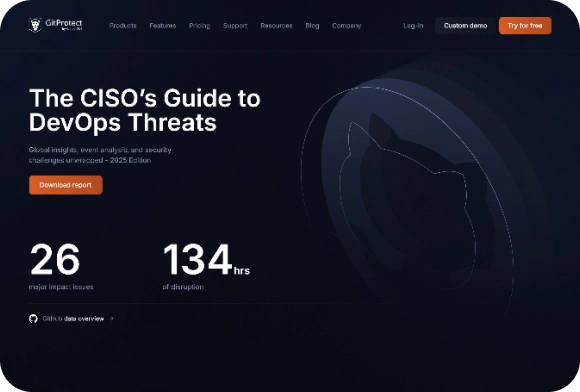580x392 pixels.
Task: Click the 134 hrs figure
Action: pos(206,259)
